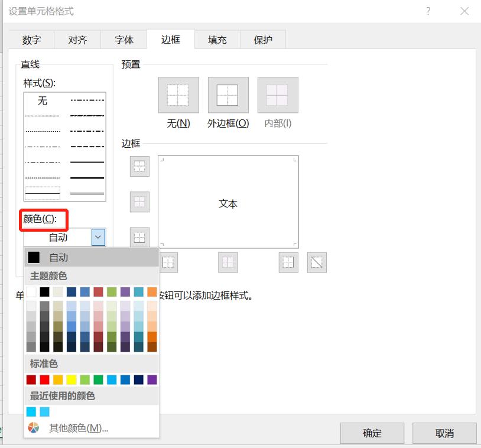Pick the black theme color swatch
Image resolution: width=481 pixels, height=448 pixels.
(44, 292)
